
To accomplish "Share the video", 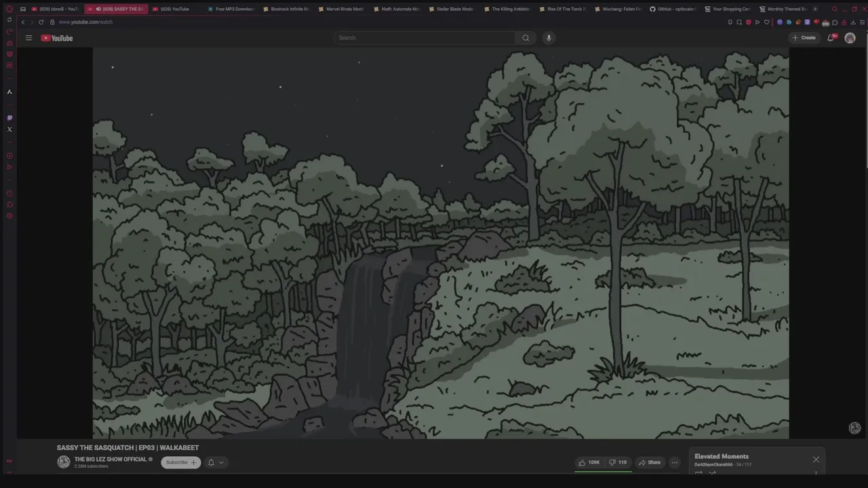I will coord(649,462).
